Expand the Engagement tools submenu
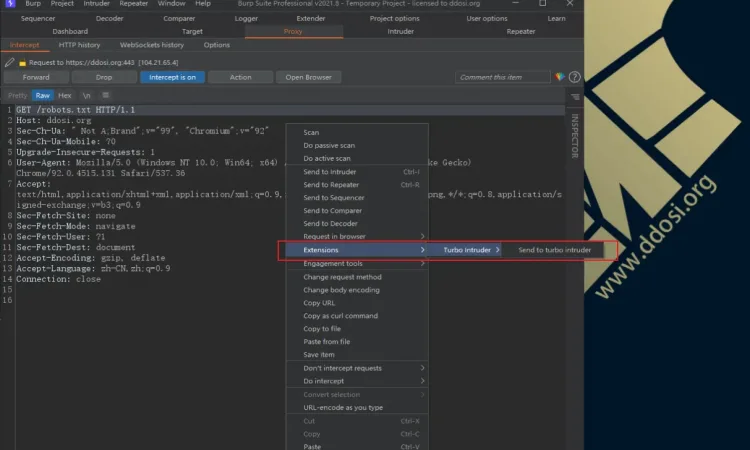This screenshot has width=750, height=450. [x=357, y=263]
